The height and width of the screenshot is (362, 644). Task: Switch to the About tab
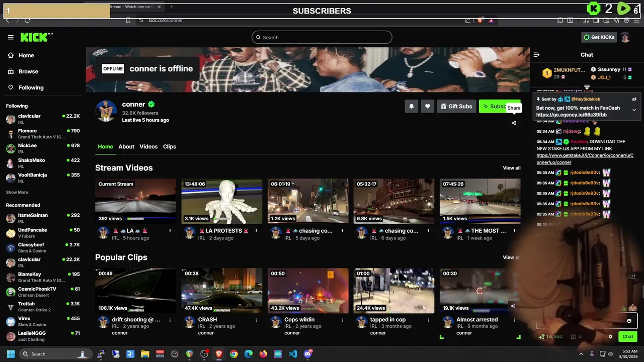click(x=126, y=147)
